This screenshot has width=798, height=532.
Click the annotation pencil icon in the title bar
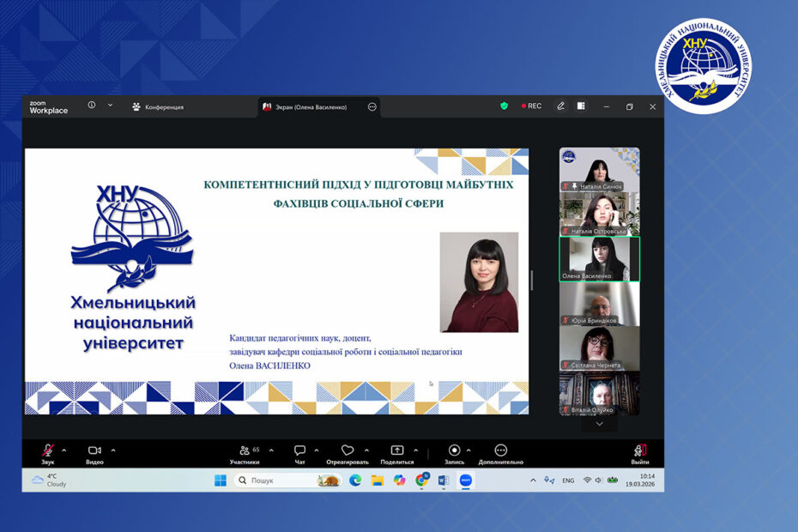560,106
